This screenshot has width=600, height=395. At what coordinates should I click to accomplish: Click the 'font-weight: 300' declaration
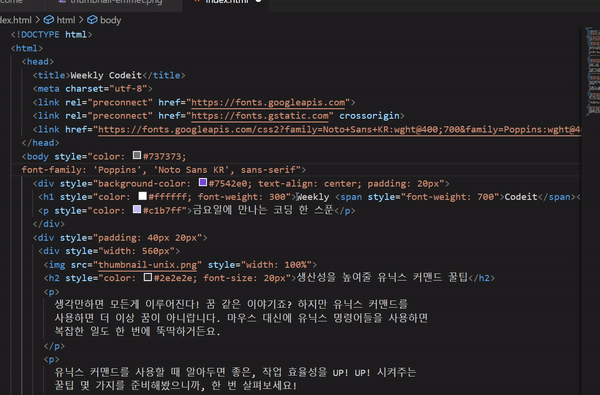pyautogui.click(x=241, y=197)
